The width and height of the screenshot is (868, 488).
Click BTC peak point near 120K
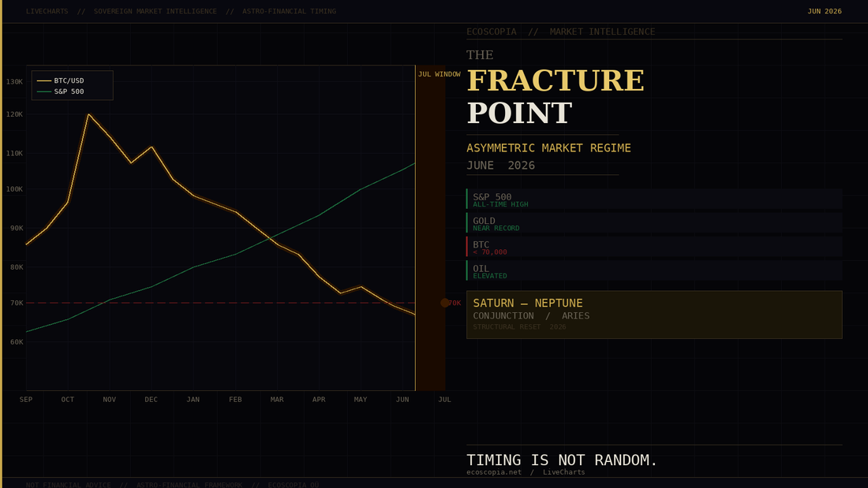[x=88, y=114]
